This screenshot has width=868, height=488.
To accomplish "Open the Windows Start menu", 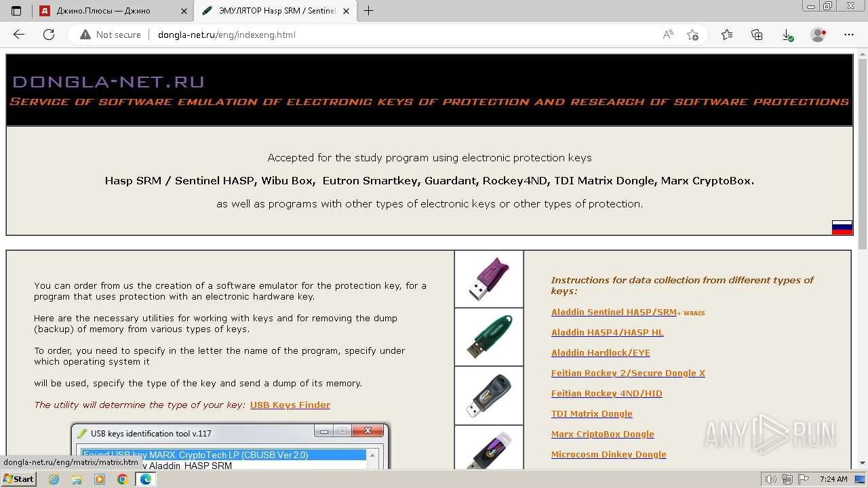I will coord(18,479).
